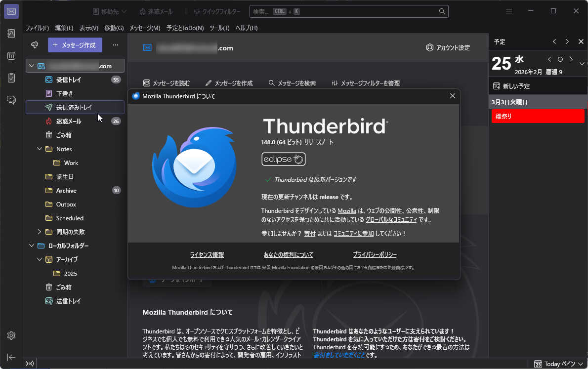This screenshot has height=369, width=588.
Task: Open Thunderbird settings via the gear icon
Action: [11, 335]
